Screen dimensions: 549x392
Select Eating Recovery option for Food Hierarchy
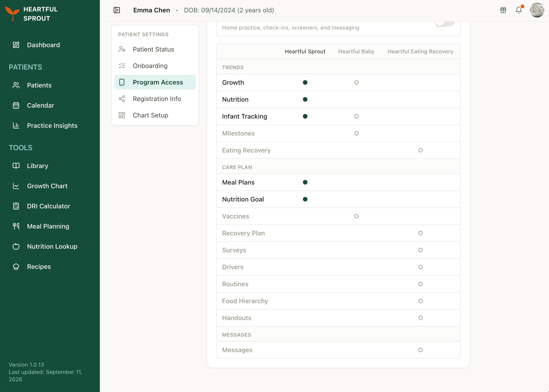point(420,301)
